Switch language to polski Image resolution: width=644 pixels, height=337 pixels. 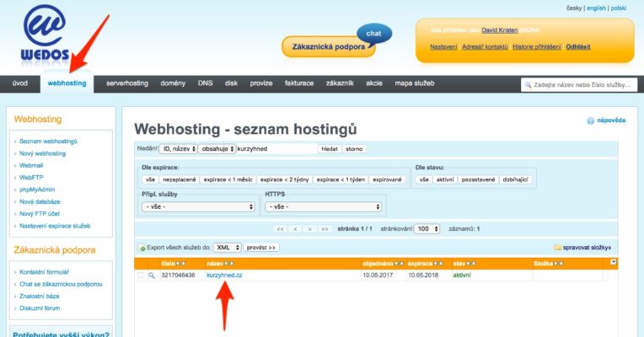[x=619, y=8]
